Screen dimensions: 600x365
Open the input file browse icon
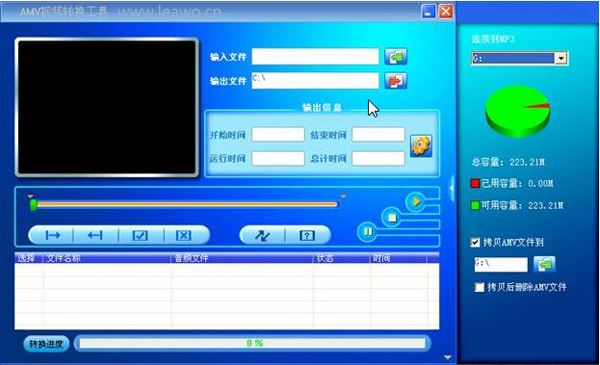click(395, 57)
